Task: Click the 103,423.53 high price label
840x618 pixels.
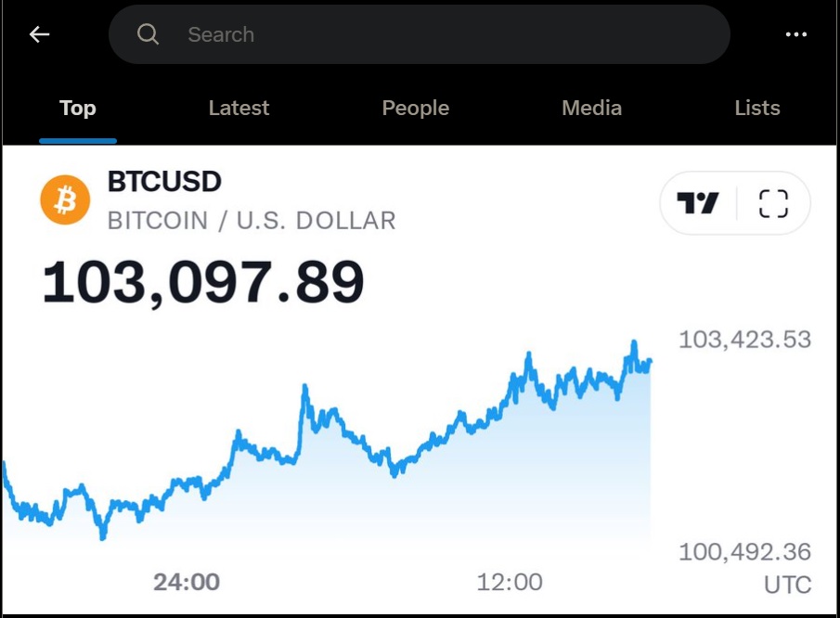Action: [x=744, y=340]
